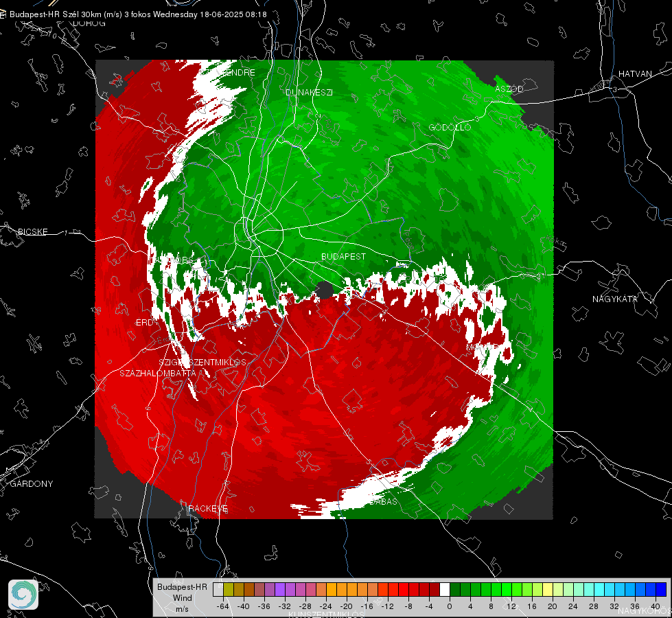This screenshot has height=618, width=672.
Task: Click the 16 value on the scale
Action: click(532, 606)
